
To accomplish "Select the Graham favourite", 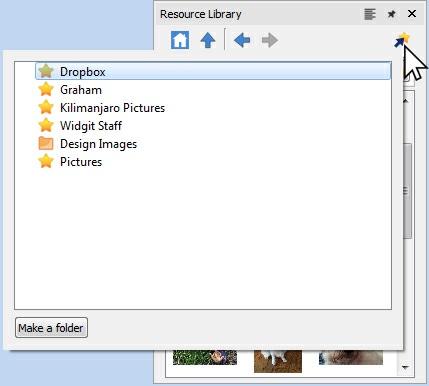I will click(81, 90).
